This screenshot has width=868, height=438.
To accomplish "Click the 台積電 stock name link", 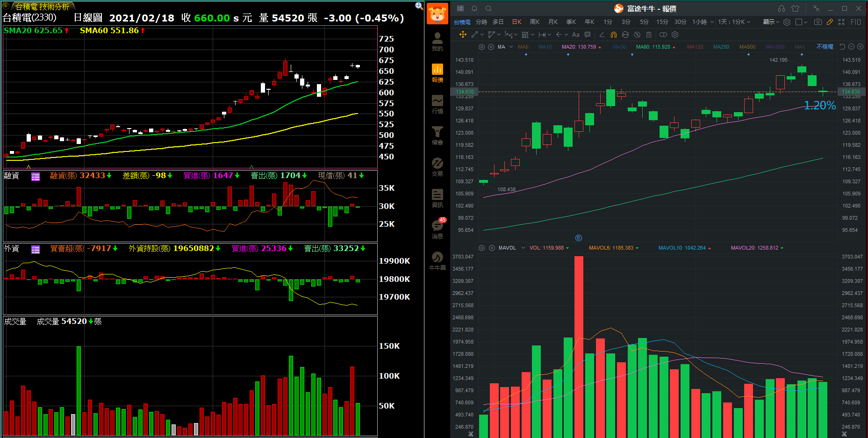I will coord(462,22).
